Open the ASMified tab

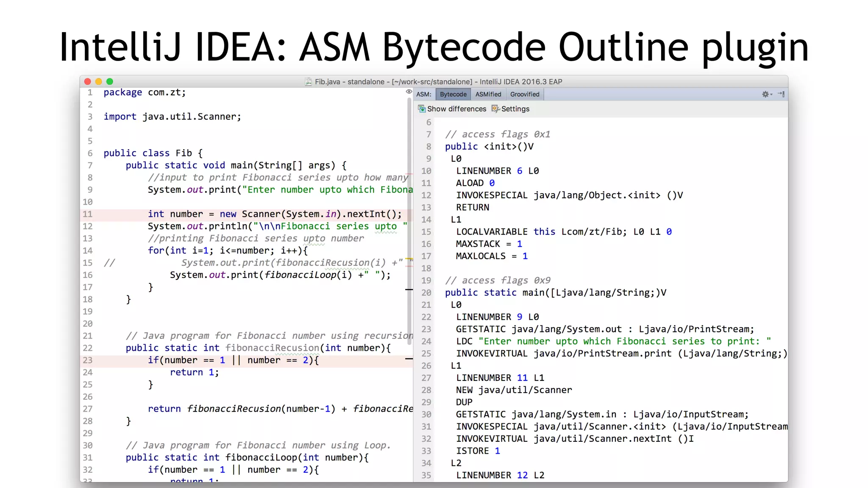pyautogui.click(x=488, y=94)
